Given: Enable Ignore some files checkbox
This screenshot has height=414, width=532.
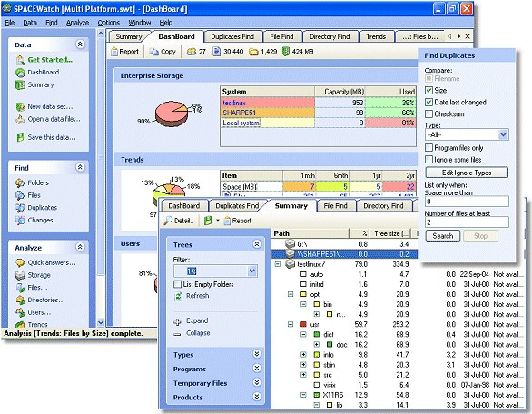Looking at the screenshot, I should [x=429, y=160].
